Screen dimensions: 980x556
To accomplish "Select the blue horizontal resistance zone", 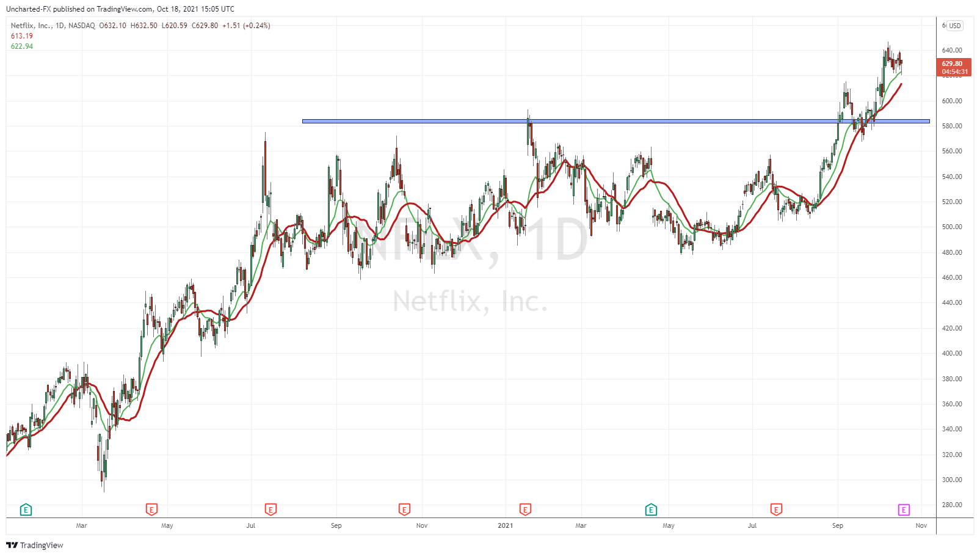I will coord(615,121).
